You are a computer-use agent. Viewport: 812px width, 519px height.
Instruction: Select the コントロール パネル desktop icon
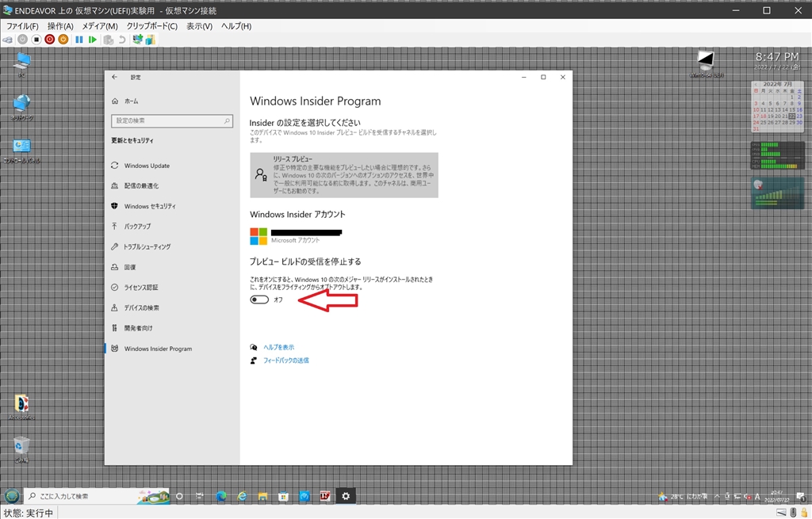coord(21,151)
